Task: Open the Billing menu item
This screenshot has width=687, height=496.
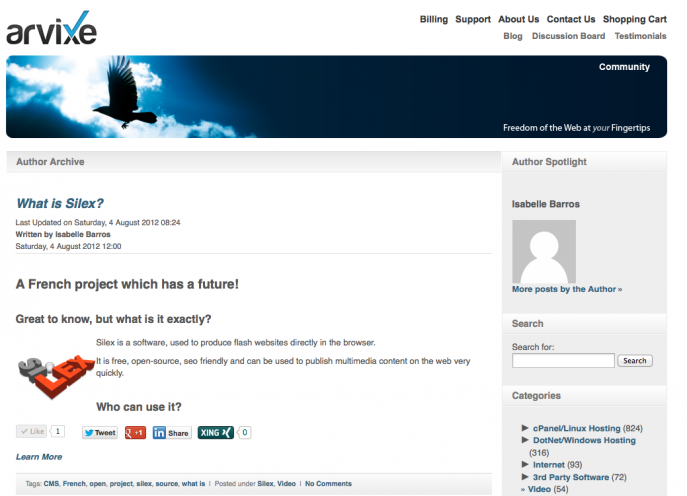Action: pyautogui.click(x=434, y=19)
